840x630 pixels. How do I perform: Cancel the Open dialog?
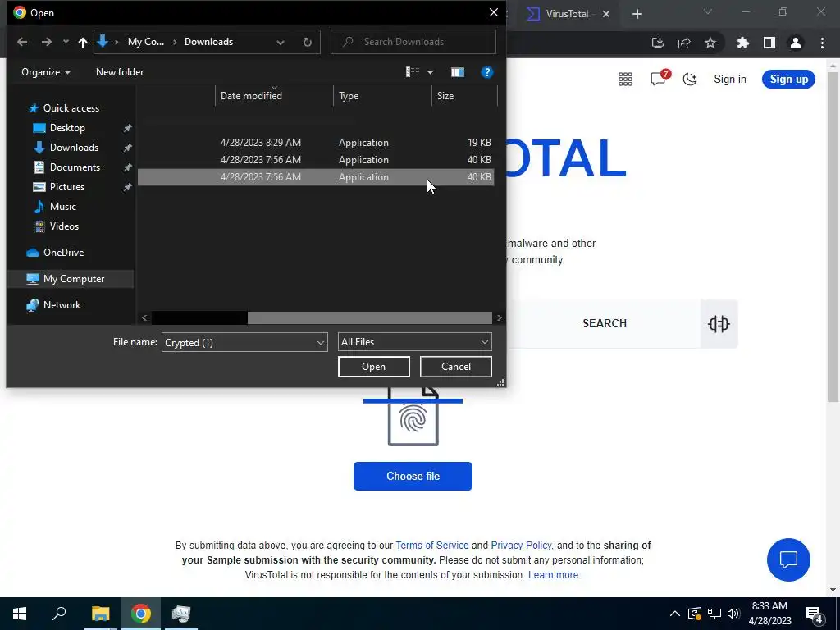coord(456,367)
